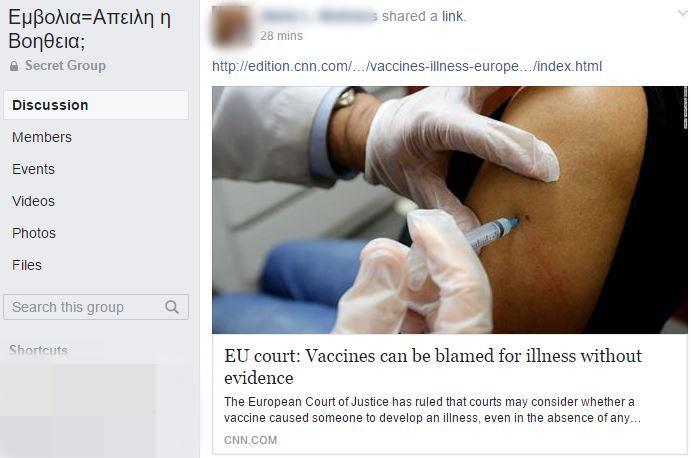
Task: Open the group's Events page
Action: pyautogui.click(x=33, y=169)
